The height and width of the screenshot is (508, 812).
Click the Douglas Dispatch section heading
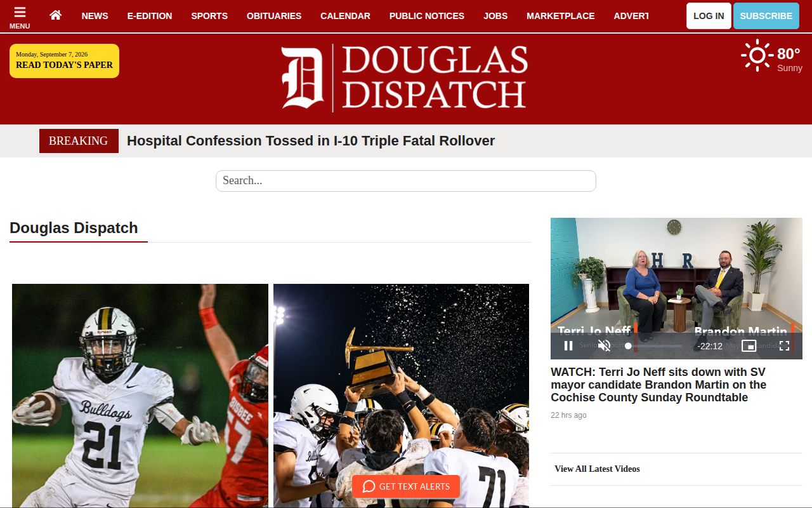coord(74,228)
